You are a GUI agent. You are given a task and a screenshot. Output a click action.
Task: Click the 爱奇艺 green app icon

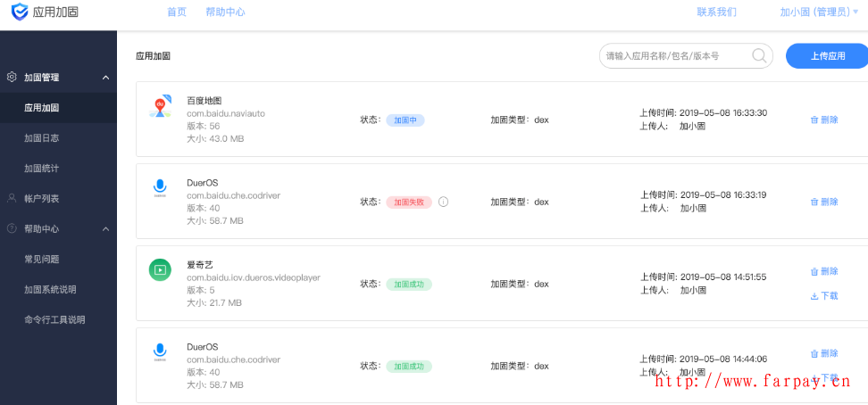point(160,269)
